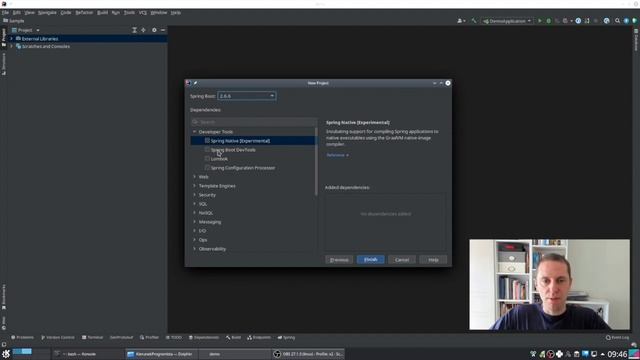
Task: Open the Refactor menu
Action: 84,13
